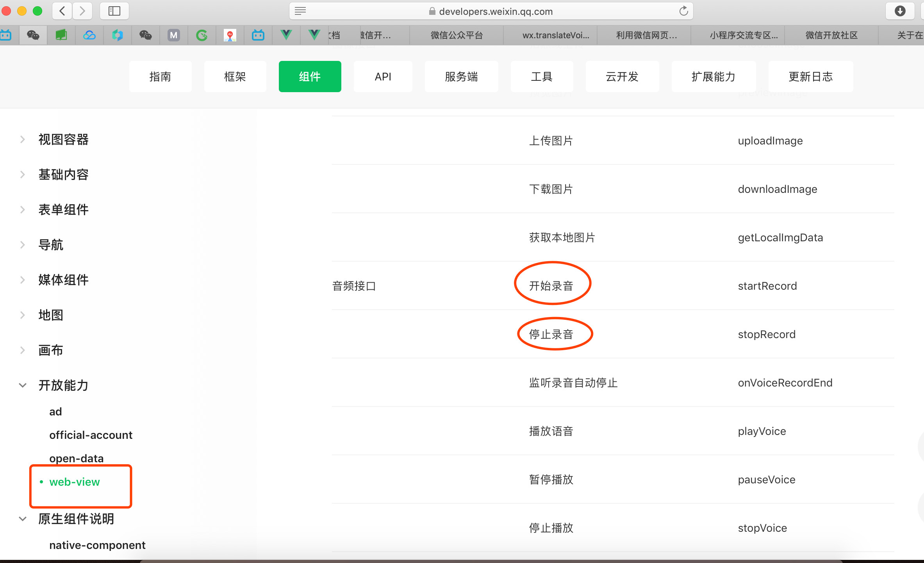Image resolution: width=924 pixels, height=563 pixels.
Task: Switch to the Baidu Maps pinned tab
Action: tap(230, 36)
